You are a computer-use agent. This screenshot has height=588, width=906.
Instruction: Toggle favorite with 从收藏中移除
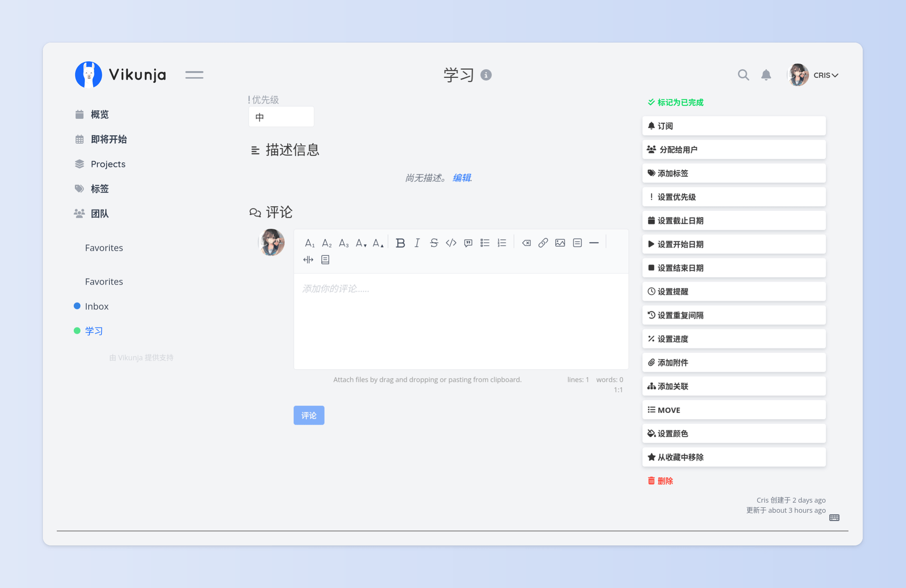click(734, 457)
